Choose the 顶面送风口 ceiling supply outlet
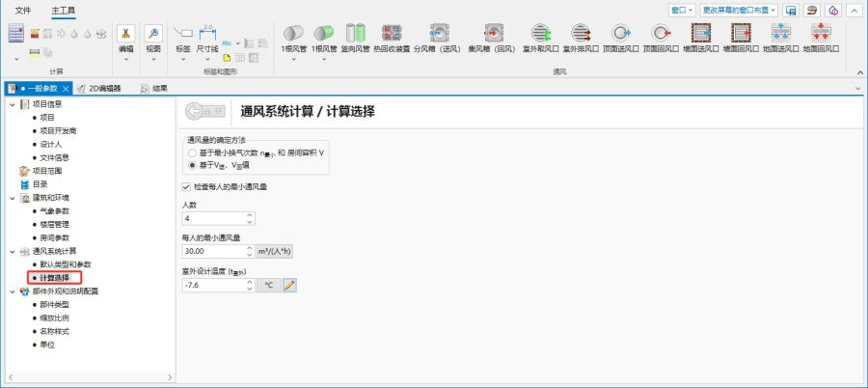This screenshot has width=868, height=388. pyautogui.click(x=621, y=35)
